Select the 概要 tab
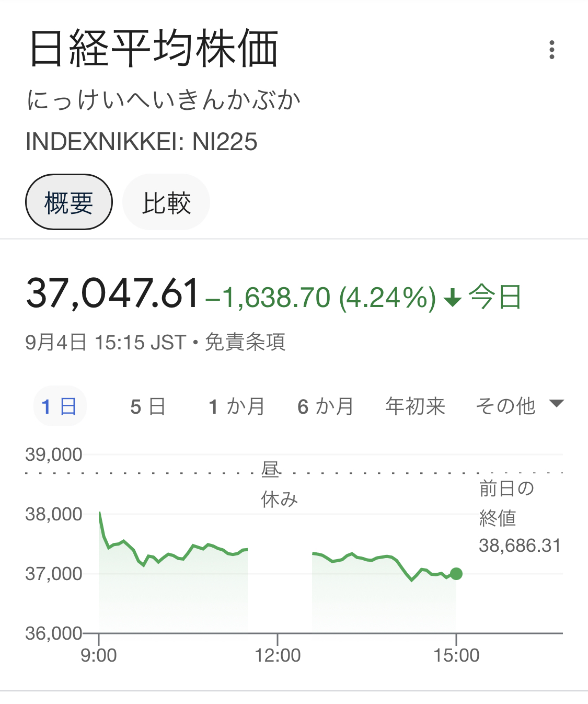The height and width of the screenshot is (704, 588). tap(69, 202)
